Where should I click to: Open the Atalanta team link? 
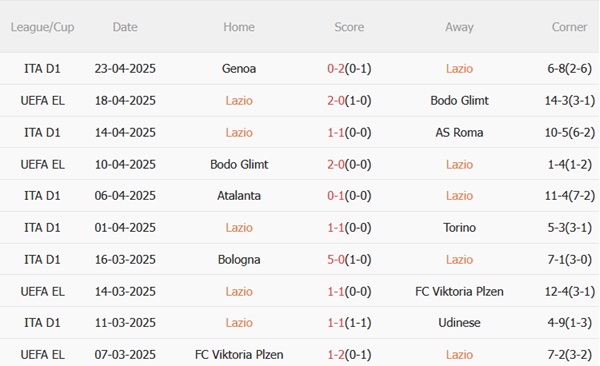coord(239,196)
